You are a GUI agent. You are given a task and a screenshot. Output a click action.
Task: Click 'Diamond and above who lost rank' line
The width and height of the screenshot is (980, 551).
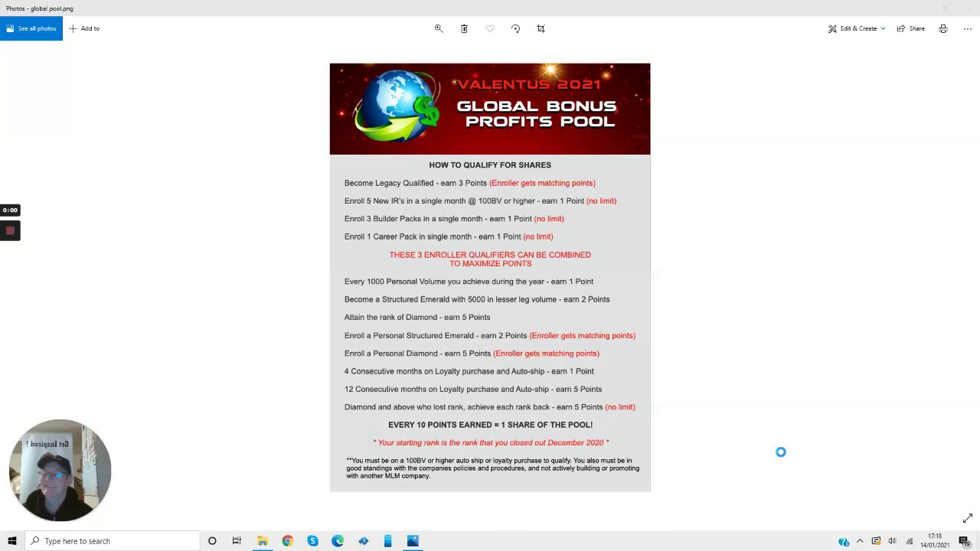pos(489,407)
